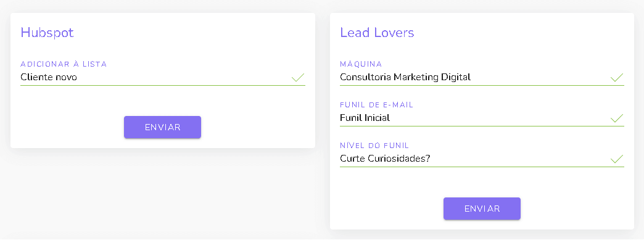Click the Lead Lovers card title
644x240 pixels.
[x=377, y=33]
